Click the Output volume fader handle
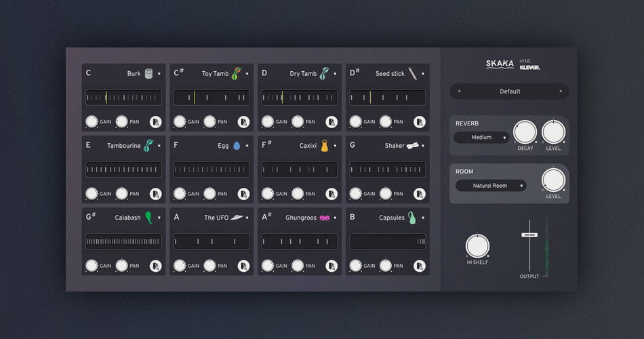644x339 pixels. pos(529,235)
